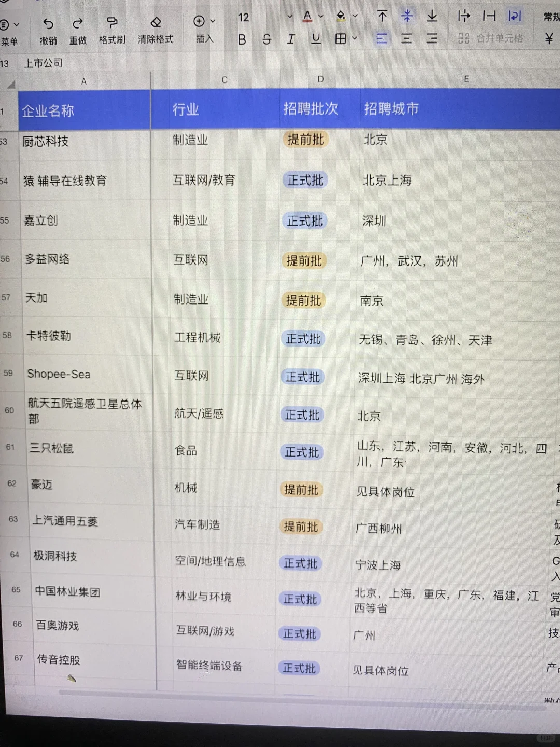Select middle vertical alignment
Image resolution: width=560 pixels, height=747 pixels.
(407, 16)
